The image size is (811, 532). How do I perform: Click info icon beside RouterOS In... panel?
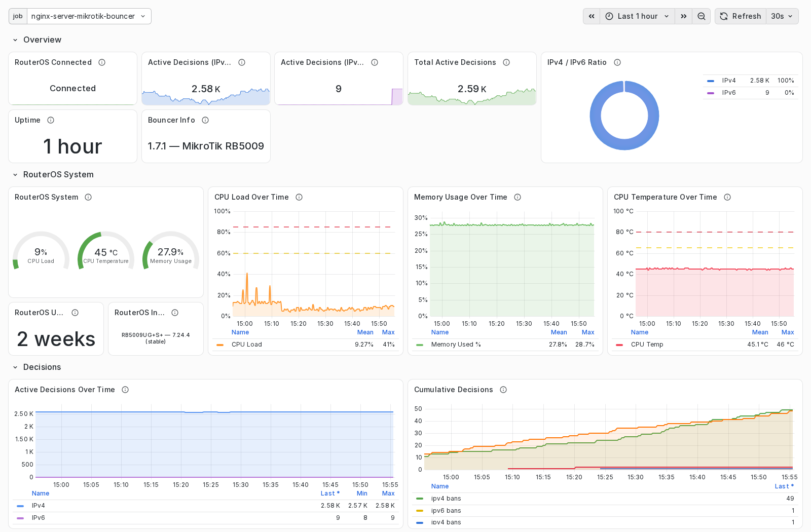pos(175,313)
